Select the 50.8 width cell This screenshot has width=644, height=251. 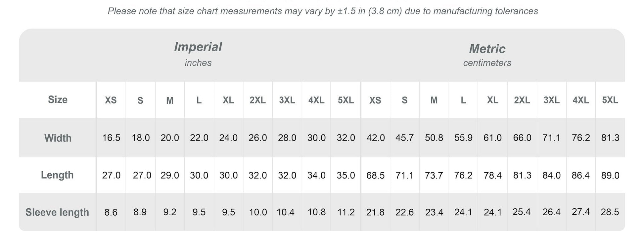[x=434, y=138]
